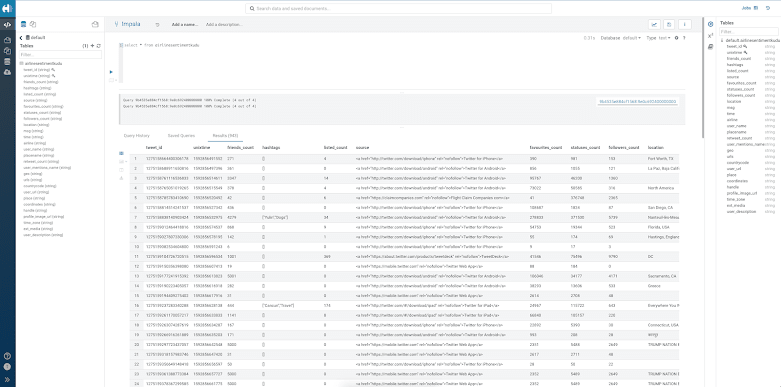This screenshot has width=781, height=387.
Task: Click 'Add a description...' field
Action: pyautogui.click(x=224, y=24)
